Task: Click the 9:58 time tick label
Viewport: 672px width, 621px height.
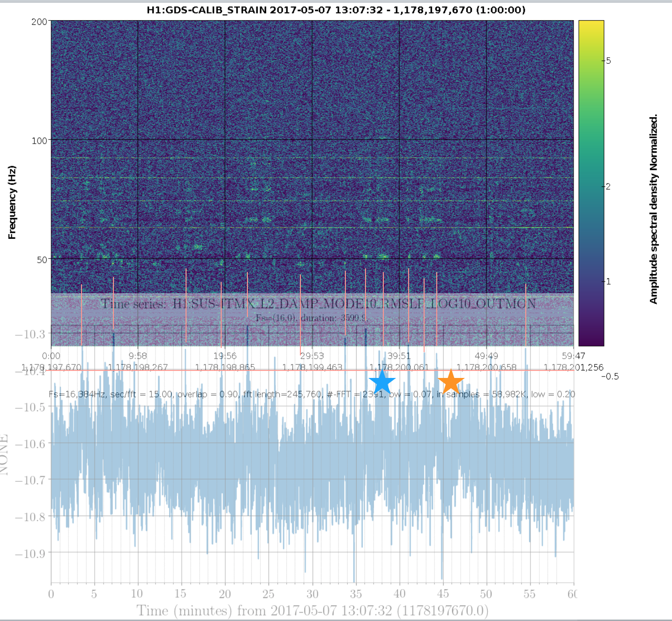Action: click(138, 356)
